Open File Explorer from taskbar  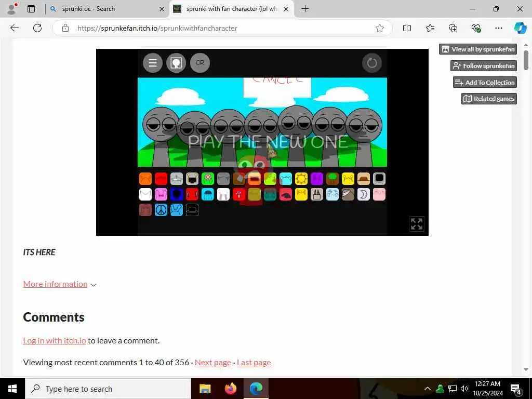[x=205, y=389]
